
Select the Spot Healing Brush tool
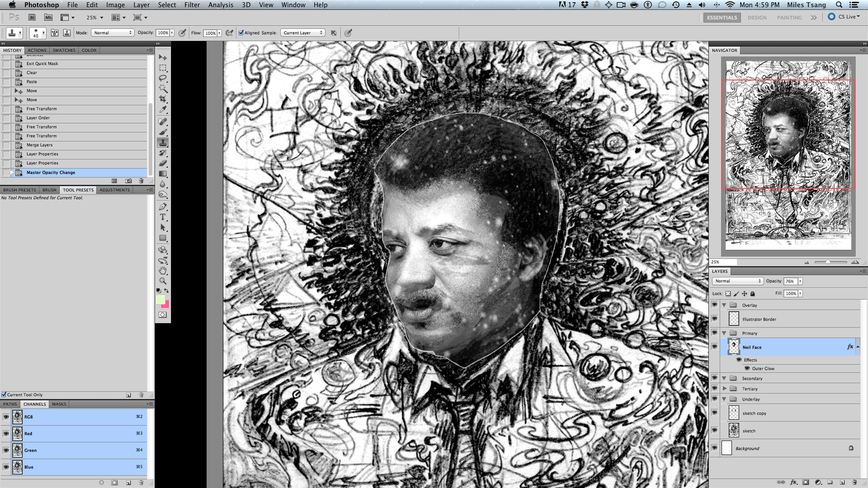pos(163,122)
